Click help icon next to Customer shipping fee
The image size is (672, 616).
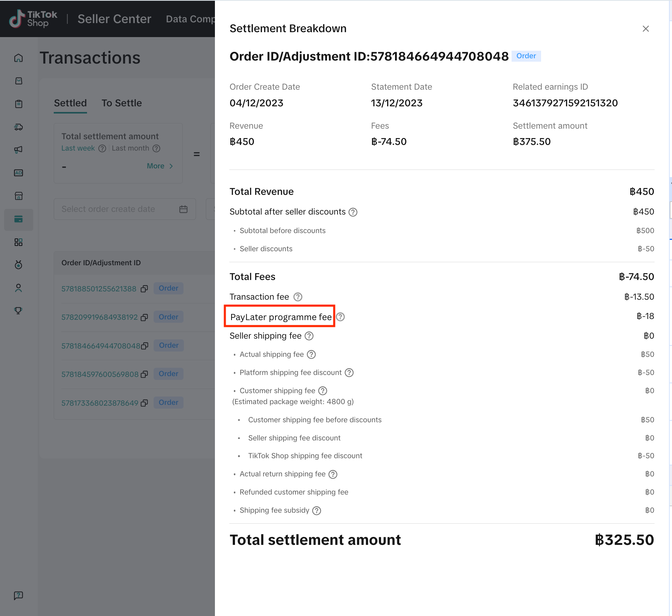323,391
